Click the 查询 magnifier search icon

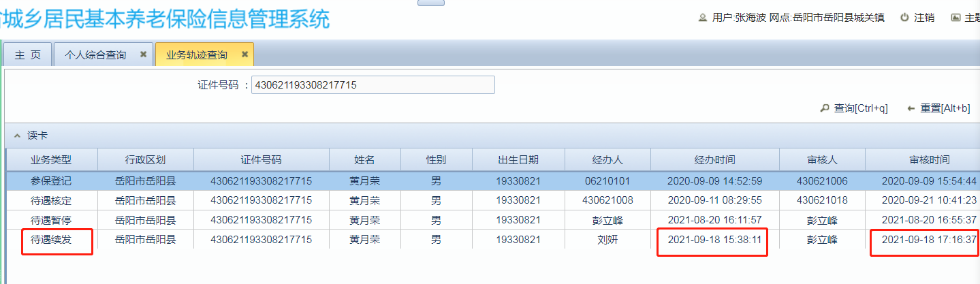pyautogui.click(x=824, y=108)
